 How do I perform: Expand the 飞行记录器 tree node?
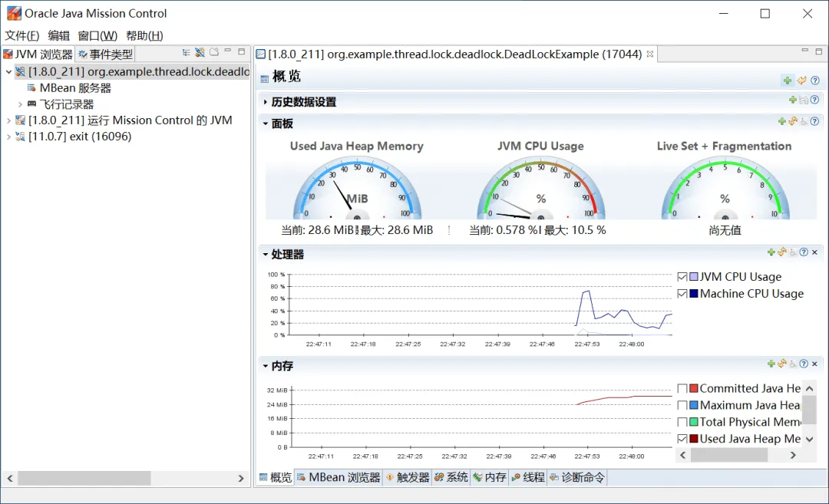pos(20,104)
